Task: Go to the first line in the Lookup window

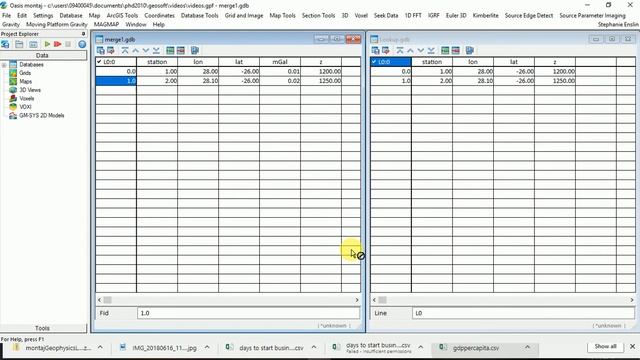Action: 400,50
